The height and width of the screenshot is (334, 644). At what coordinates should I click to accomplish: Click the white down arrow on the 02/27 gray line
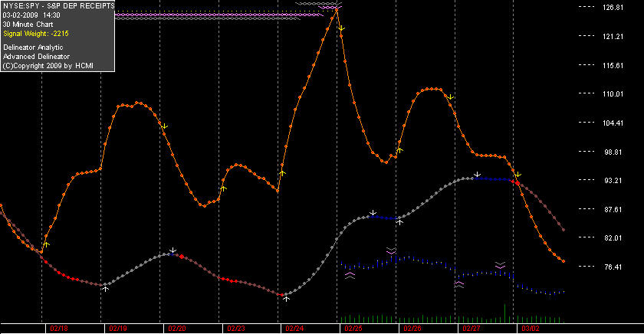tap(477, 175)
